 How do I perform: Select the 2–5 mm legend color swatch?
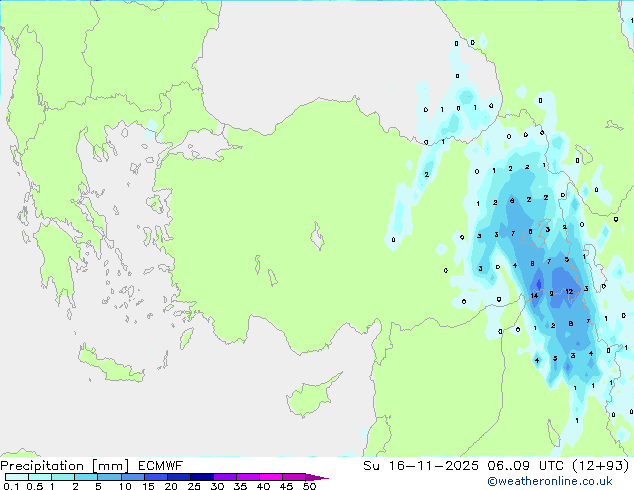pos(86,477)
